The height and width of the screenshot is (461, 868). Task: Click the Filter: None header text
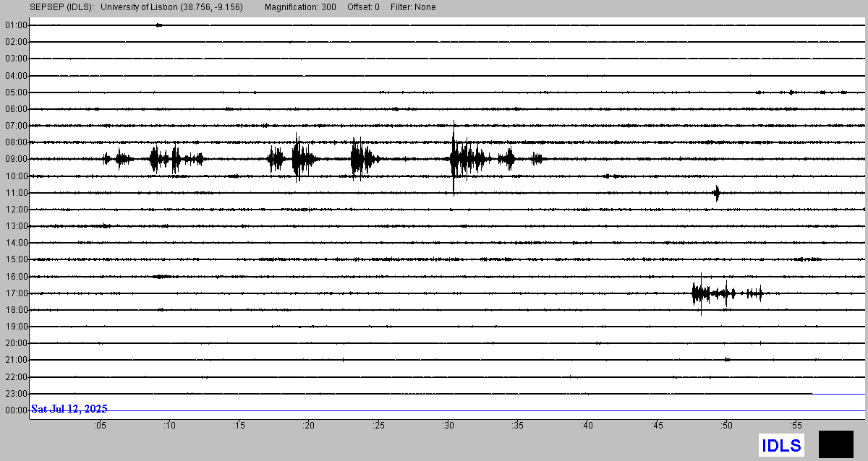[x=413, y=7]
